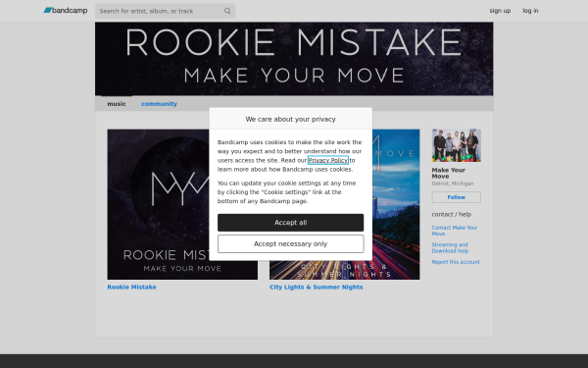This screenshot has height=368, width=588.
Task: Open the Bandcamp logo home link
Action: click(66, 11)
